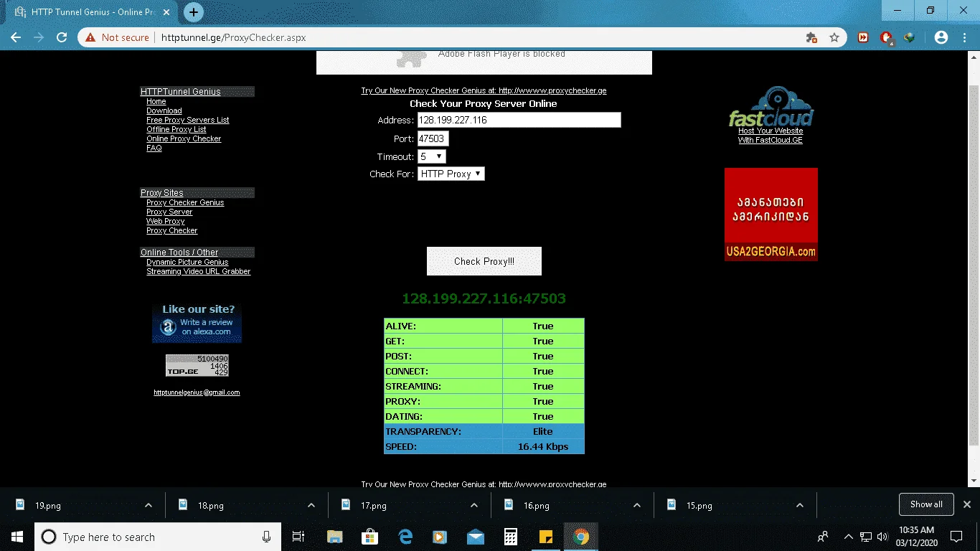
Task: Open Free Proxy Servers List
Action: (188, 121)
